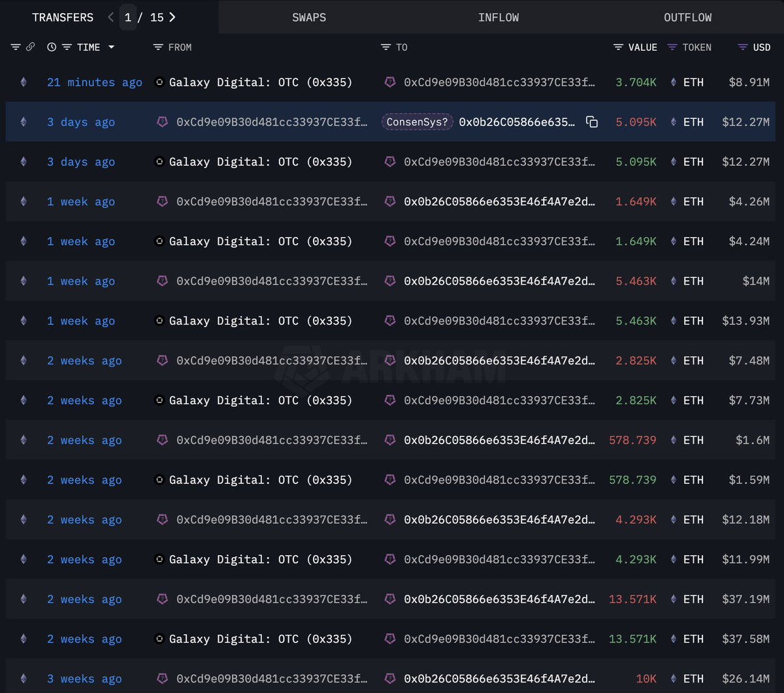The image size is (784, 693).
Task: Open the TOKEN column filter
Action: (x=672, y=47)
